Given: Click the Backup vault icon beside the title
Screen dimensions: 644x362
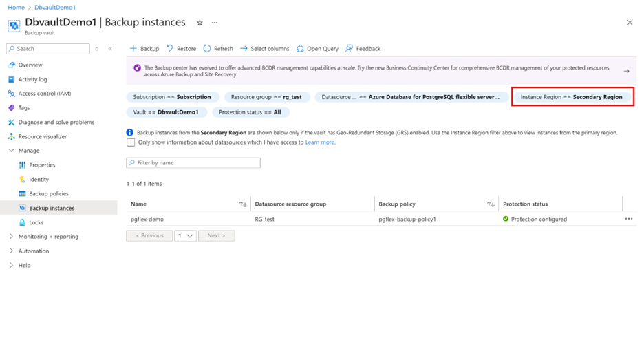Looking at the screenshot, I should pos(14,26).
